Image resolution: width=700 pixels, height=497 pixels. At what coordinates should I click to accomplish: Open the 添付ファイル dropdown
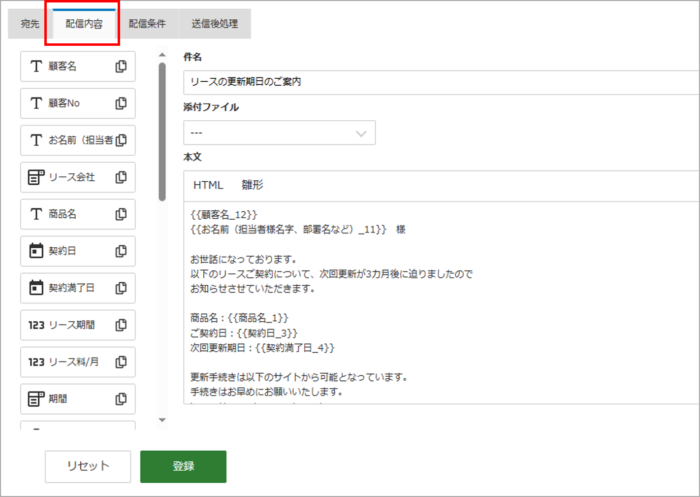(x=279, y=133)
